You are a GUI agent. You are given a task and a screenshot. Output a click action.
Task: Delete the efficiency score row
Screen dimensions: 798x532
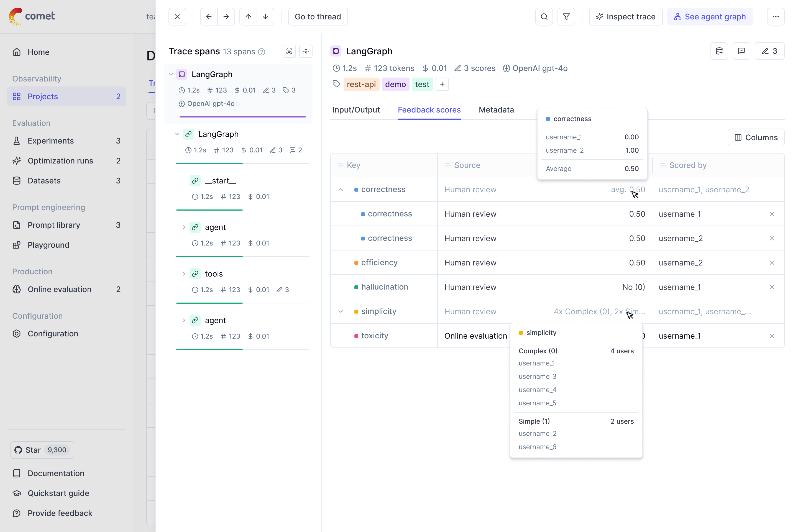(x=771, y=263)
